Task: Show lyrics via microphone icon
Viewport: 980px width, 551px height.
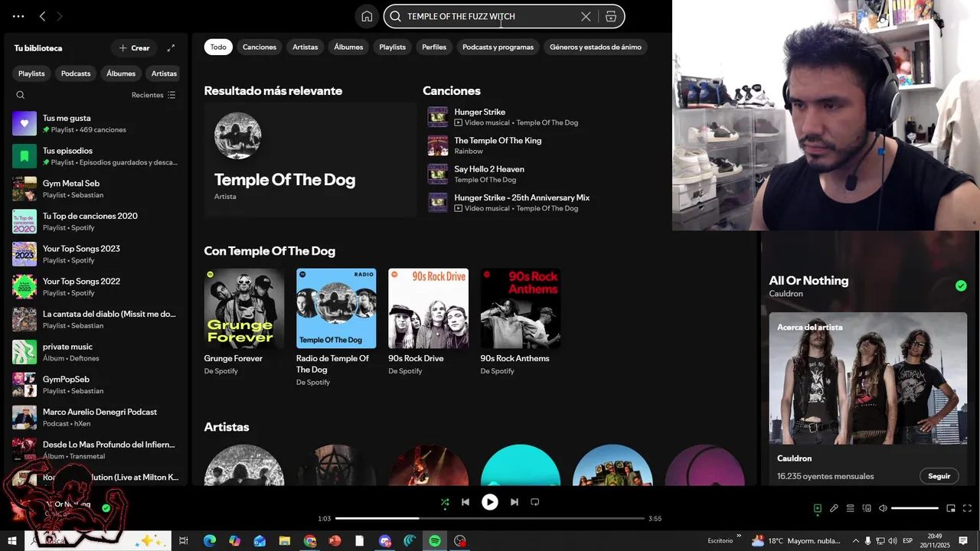Action: point(834,508)
